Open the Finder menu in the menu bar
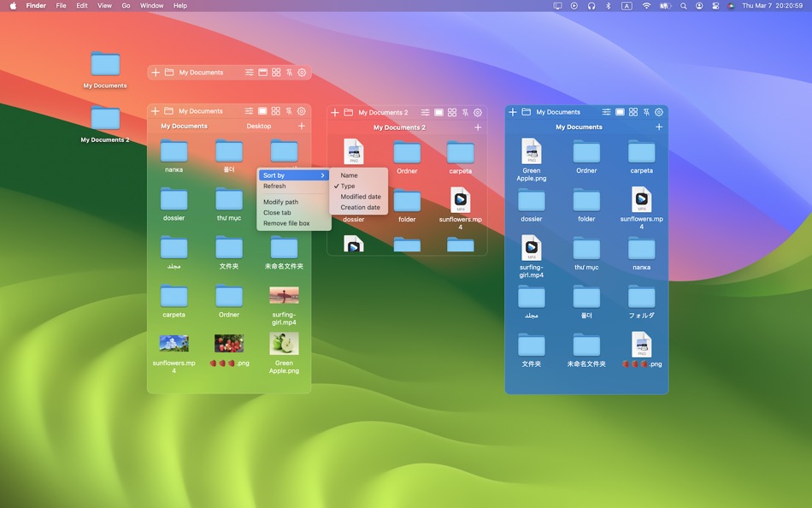The height and width of the screenshot is (508, 812). [x=36, y=6]
